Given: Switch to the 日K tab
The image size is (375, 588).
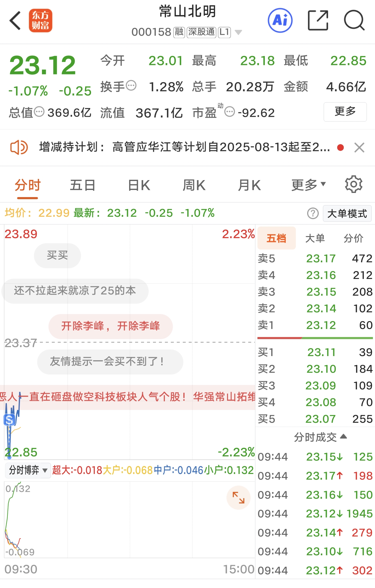Looking at the screenshot, I should (139, 185).
